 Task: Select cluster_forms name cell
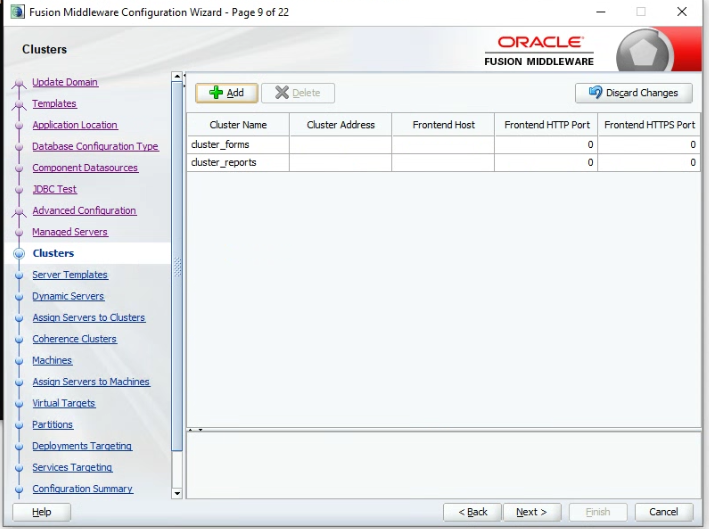pyautogui.click(x=238, y=145)
